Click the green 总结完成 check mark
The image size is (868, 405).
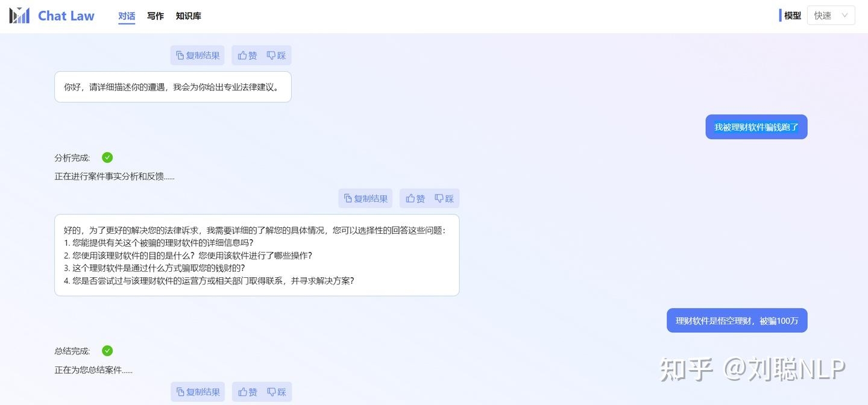[x=107, y=351]
